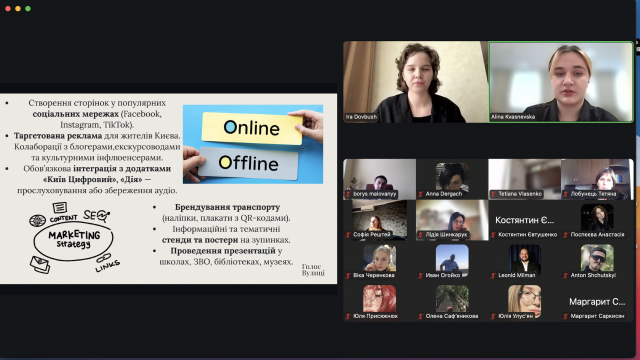Select Tetiana Vlasenko's blurred video tile
Viewport: 640px width, 360px height.
[x=524, y=179]
